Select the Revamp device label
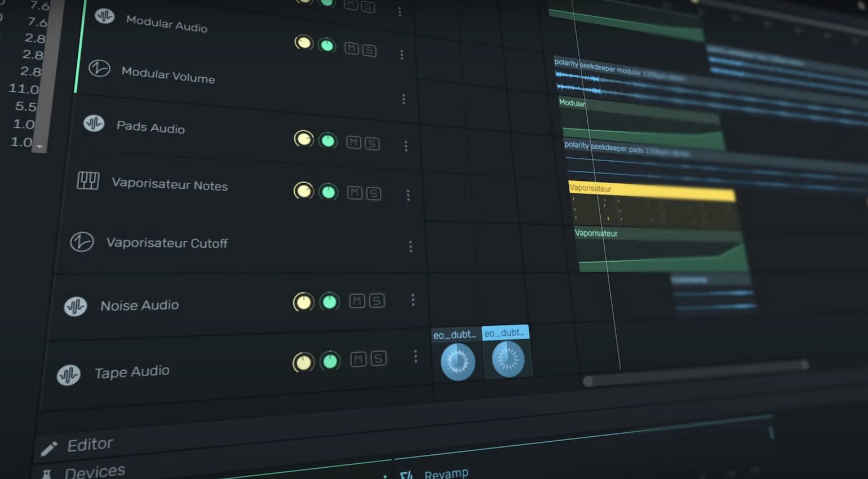 point(445,473)
